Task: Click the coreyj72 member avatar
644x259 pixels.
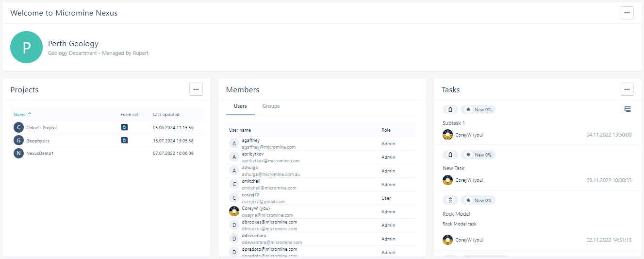Action: pyautogui.click(x=234, y=198)
